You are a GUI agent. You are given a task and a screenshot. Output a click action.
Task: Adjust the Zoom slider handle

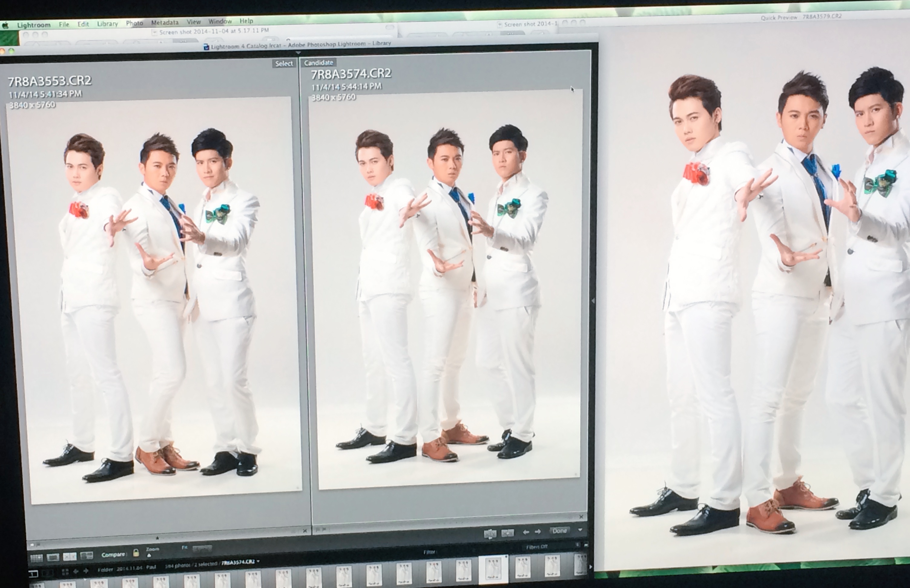149,556
